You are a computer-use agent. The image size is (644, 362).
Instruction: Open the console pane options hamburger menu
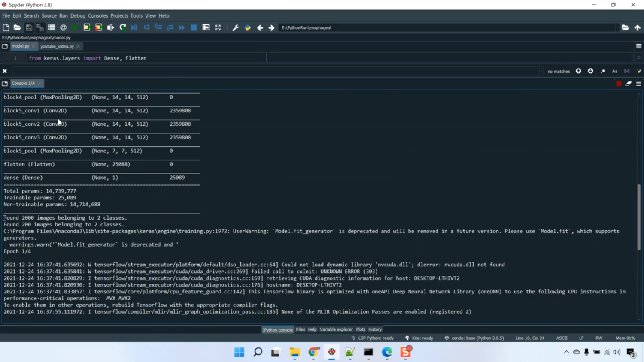coord(638,84)
